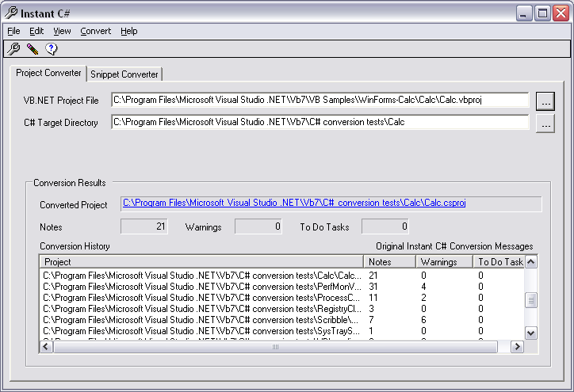This screenshot has width=574, height=392.
Task: Click the question mark help toolbar icon
Action: point(52,48)
